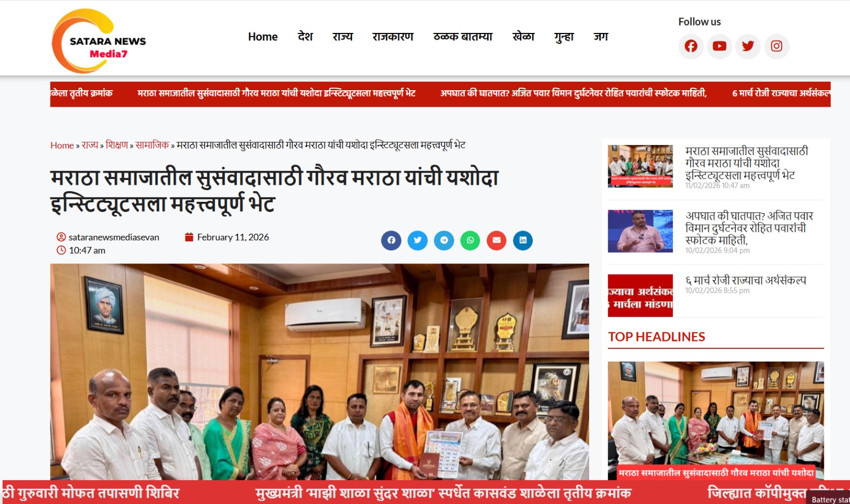Open author sataranewsmediasevan link
The width and height of the screenshot is (850, 504).
(x=114, y=237)
